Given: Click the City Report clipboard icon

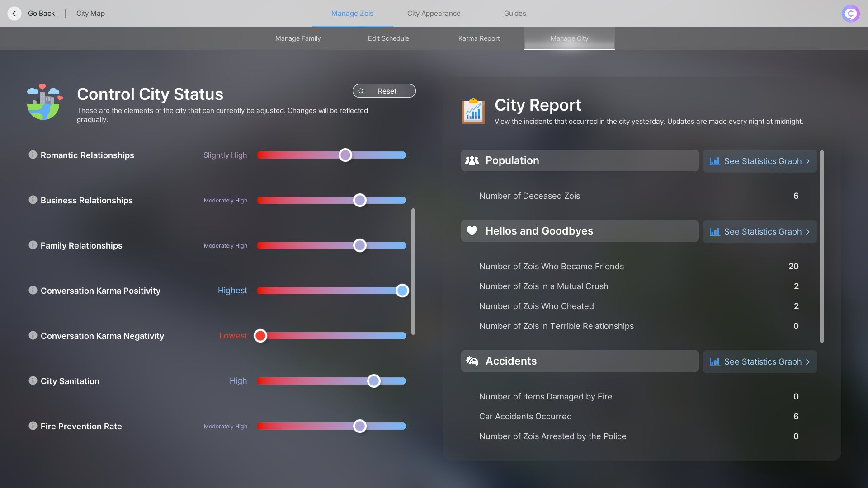Looking at the screenshot, I should (473, 111).
